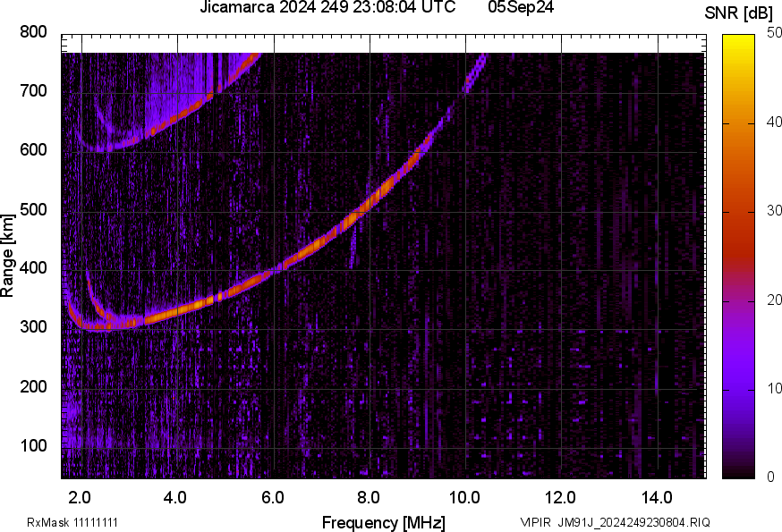Image resolution: width=782 pixels, height=532 pixels.
Task: Click the second-hop echo trace near 4 MHz
Action: [x=177, y=118]
